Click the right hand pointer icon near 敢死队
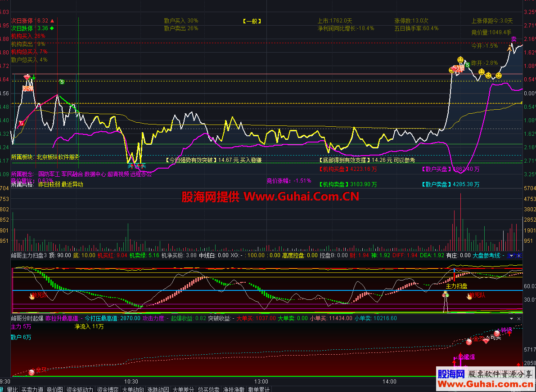Image resolution: width=536 pixels, height=392 pixels. pos(469,296)
